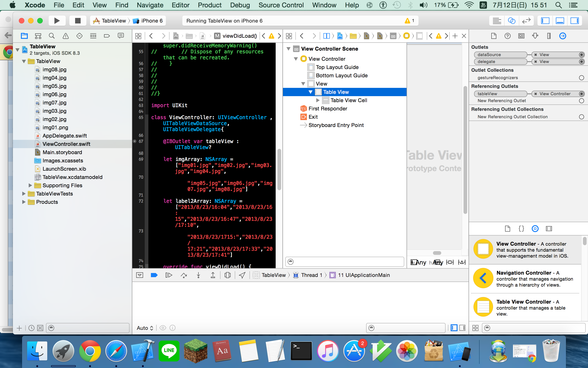
Task: Open the Find navigator magnifier icon
Action: click(x=52, y=36)
